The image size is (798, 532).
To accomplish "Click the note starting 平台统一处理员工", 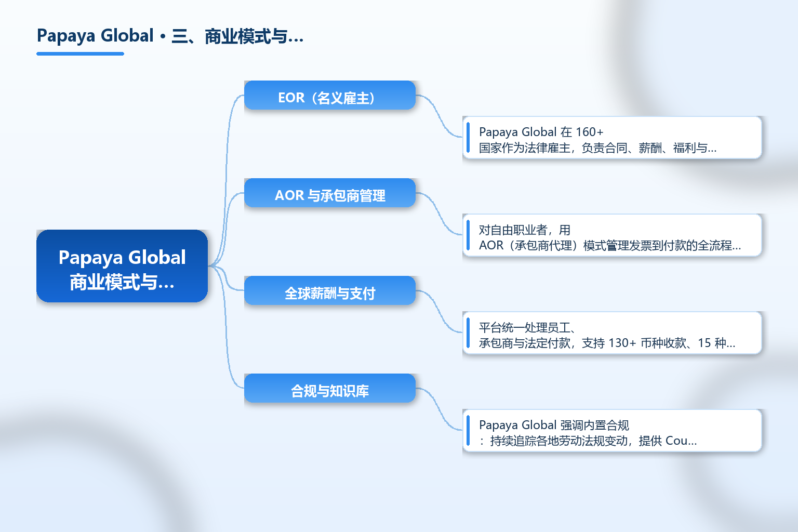I will click(x=612, y=333).
